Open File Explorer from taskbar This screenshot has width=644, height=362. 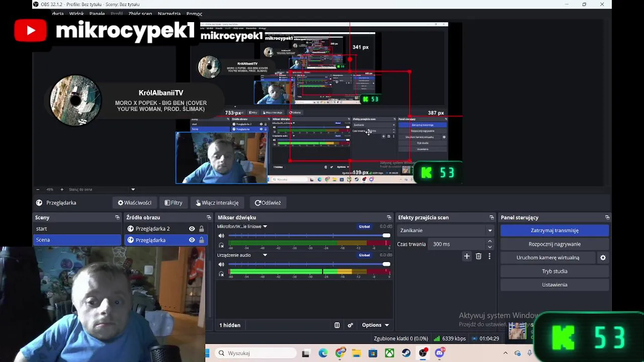(x=356, y=353)
